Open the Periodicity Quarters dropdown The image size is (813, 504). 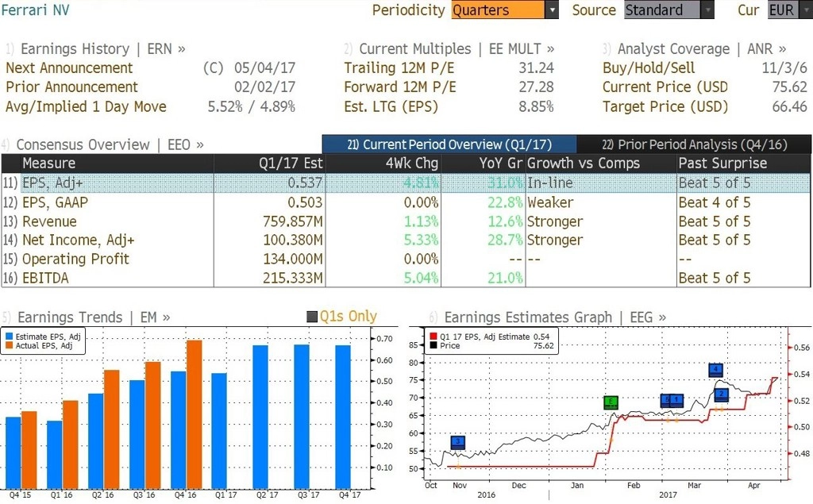pos(504,10)
